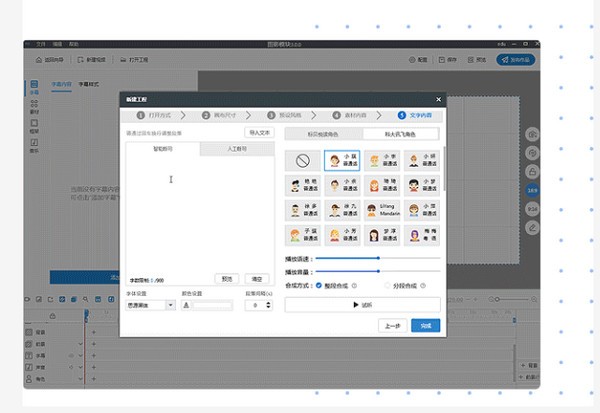Switch to the 人工断句 tab
600x413 pixels.
236,149
